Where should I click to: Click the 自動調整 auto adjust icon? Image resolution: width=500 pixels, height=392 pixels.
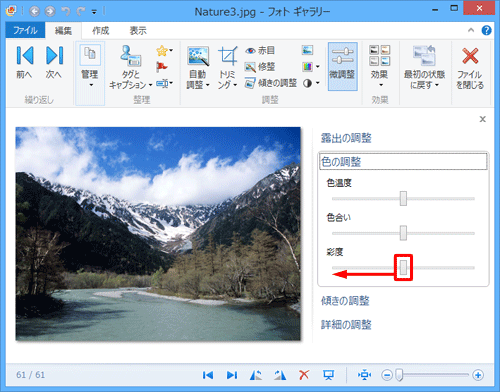point(198,55)
